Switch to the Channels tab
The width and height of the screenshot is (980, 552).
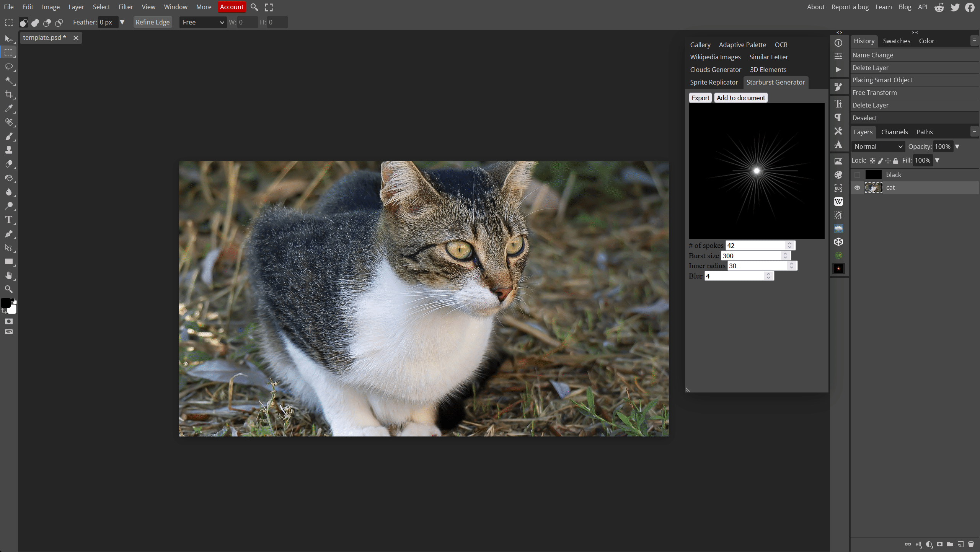click(x=894, y=132)
